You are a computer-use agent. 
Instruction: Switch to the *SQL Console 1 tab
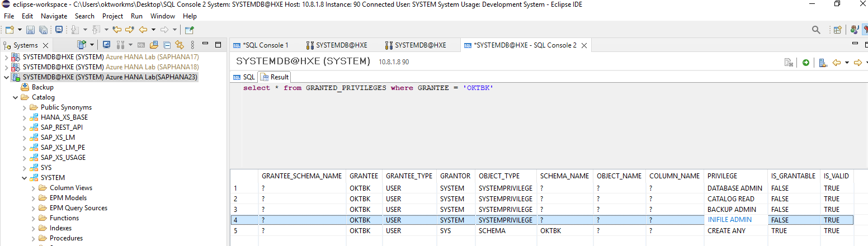coord(261,45)
